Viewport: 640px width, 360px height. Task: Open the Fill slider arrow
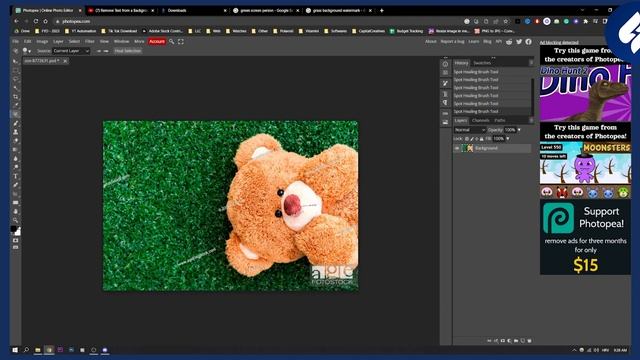pos(508,139)
